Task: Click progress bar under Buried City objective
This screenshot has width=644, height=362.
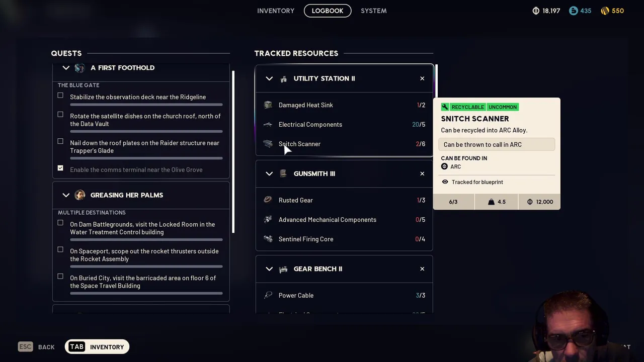Action: tap(146, 293)
